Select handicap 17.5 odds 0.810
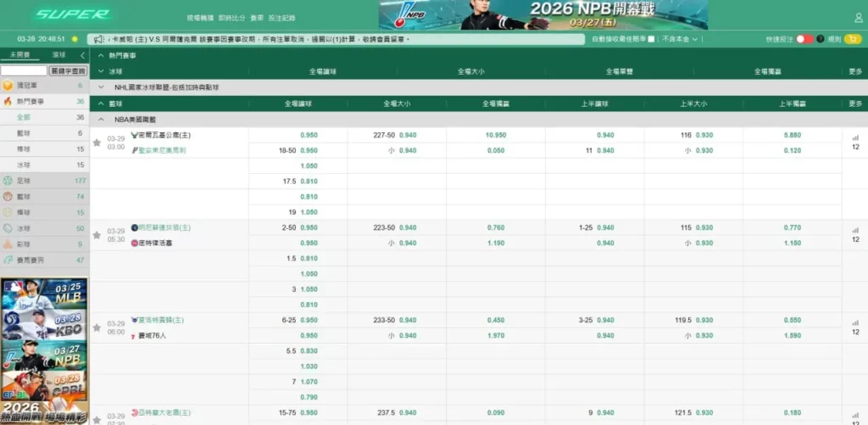The height and width of the screenshot is (425, 868). 309,182
